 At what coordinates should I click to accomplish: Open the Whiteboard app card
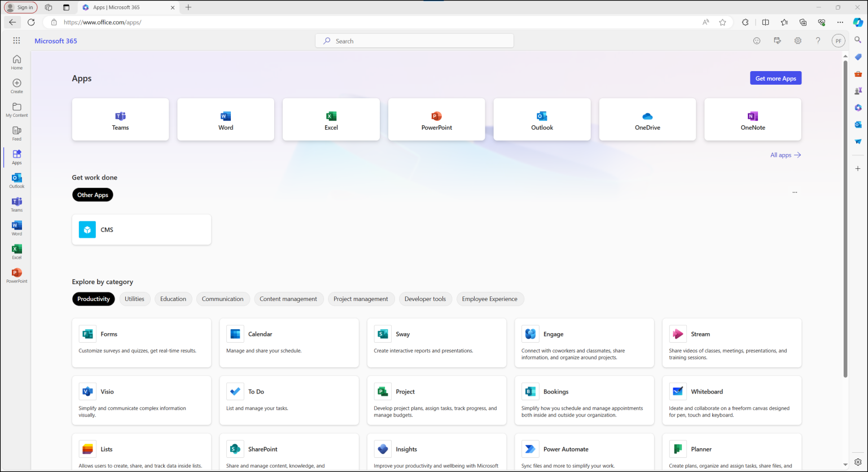pyautogui.click(x=732, y=400)
